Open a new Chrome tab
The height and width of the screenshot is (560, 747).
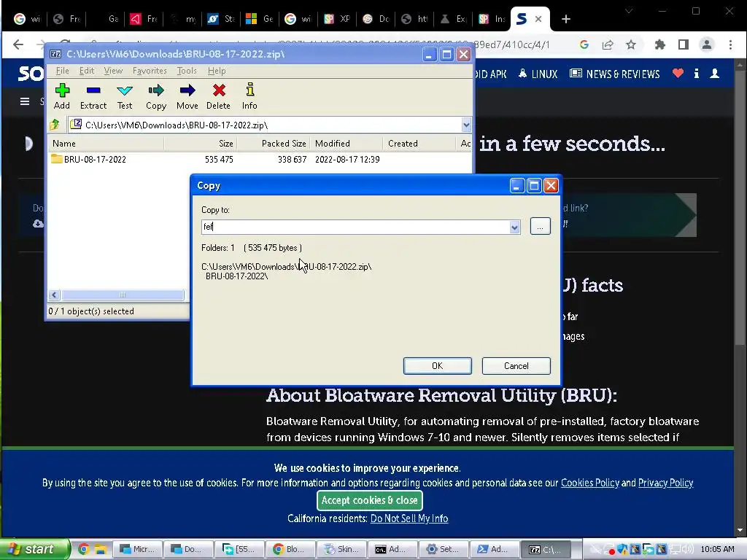(x=565, y=19)
